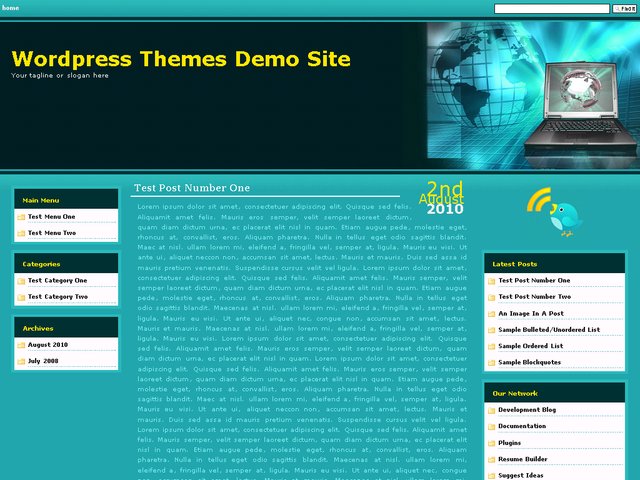Open the home menu link
Image resolution: width=640 pixels, height=480 pixels.
click(x=10, y=8)
